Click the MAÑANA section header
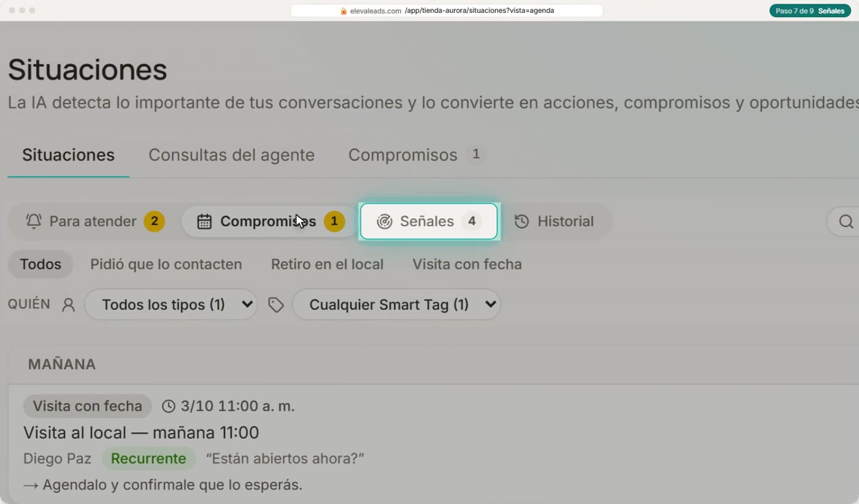Viewport: 859px width, 504px height. point(62,364)
